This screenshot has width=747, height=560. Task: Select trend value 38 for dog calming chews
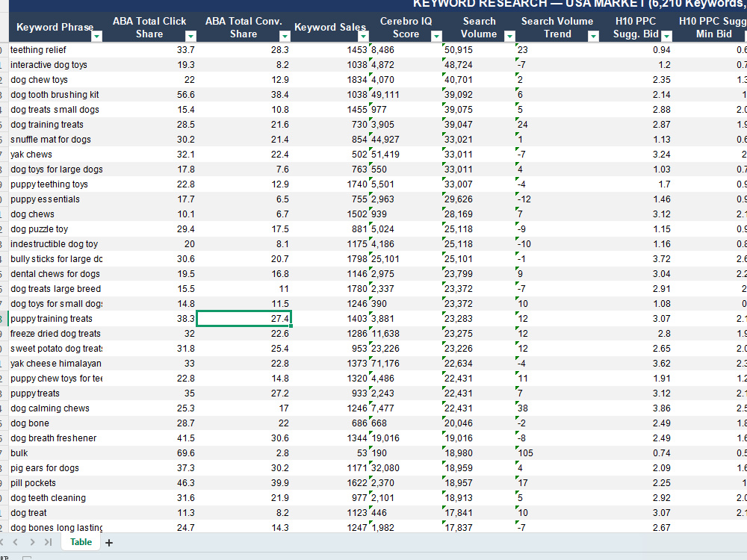tap(557, 408)
